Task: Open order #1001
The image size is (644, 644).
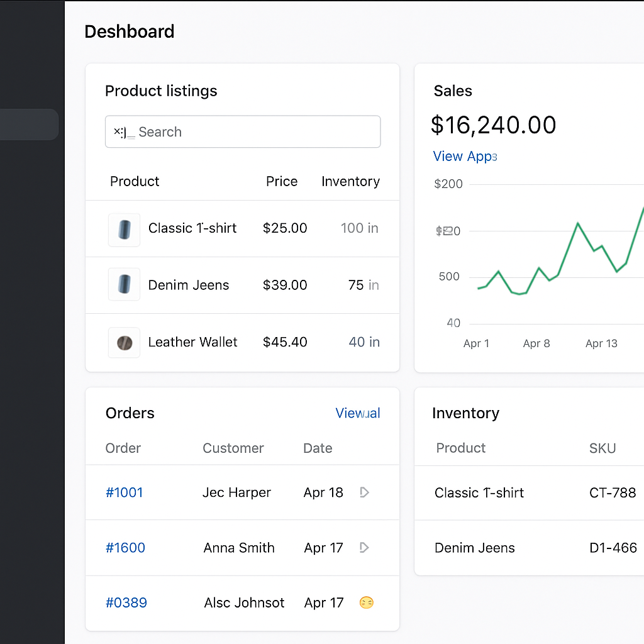Action: tap(125, 492)
